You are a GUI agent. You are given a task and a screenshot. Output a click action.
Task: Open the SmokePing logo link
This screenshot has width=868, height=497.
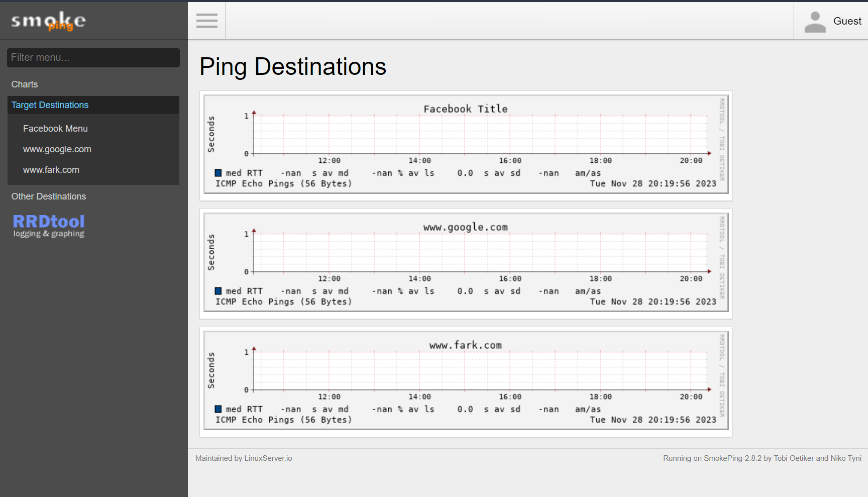point(49,21)
